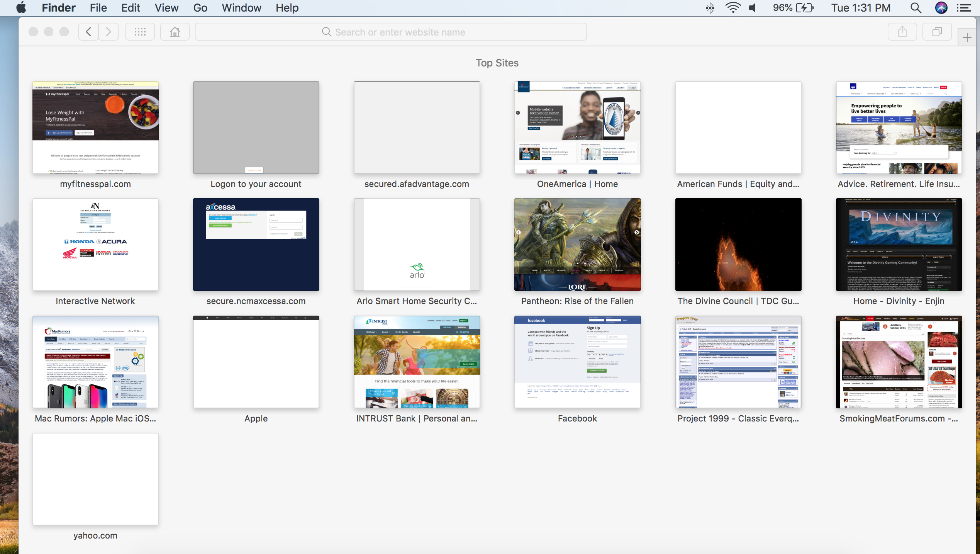The width and height of the screenshot is (980, 554).
Task: Click the Search or enter website name field
Action: pyautogui.click(x=391, y=32)
